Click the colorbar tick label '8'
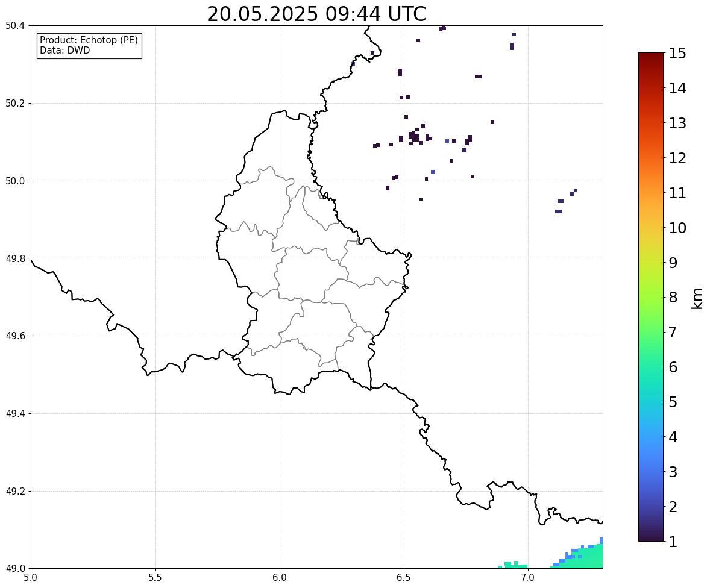The image size is (710, 588). click(x=673, y=298)
